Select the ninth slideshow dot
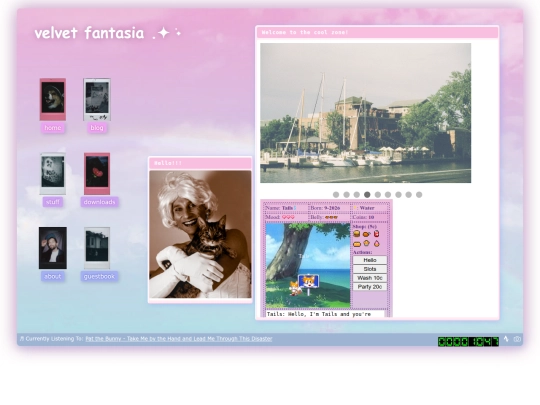The height and width of the screenshot is (405, 540). [419, 195]
